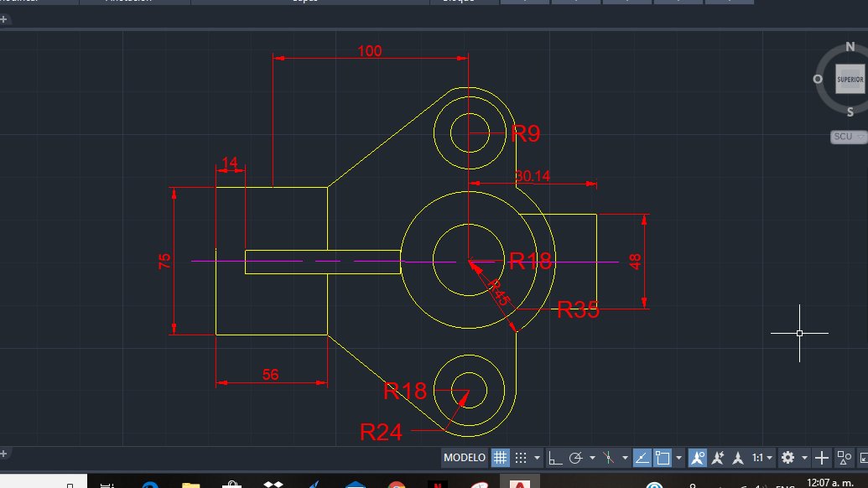Open the SCU coordinate system dropdown
868x488 pixels.
point(849,137)
